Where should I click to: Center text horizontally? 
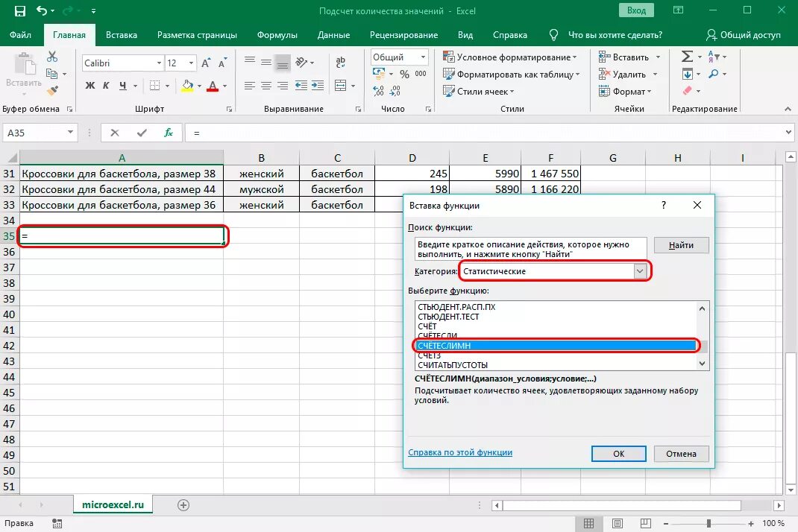[x=266, y=86]
